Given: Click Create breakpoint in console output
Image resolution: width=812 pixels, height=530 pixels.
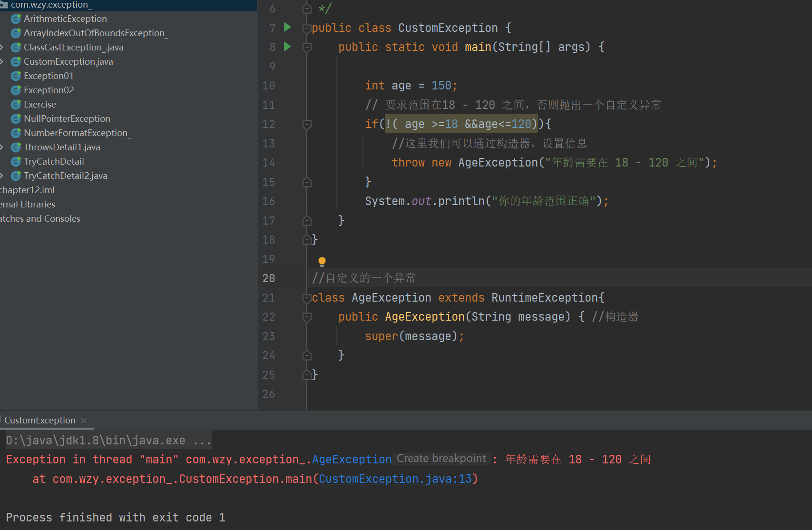Looking at the screenshot, I should click(441, 459).
